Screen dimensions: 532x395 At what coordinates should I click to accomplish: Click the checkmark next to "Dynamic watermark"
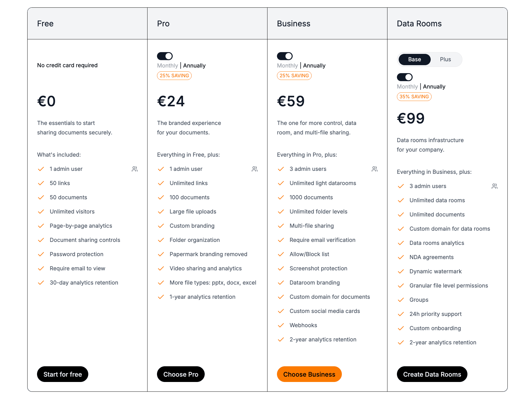point(401,271)
